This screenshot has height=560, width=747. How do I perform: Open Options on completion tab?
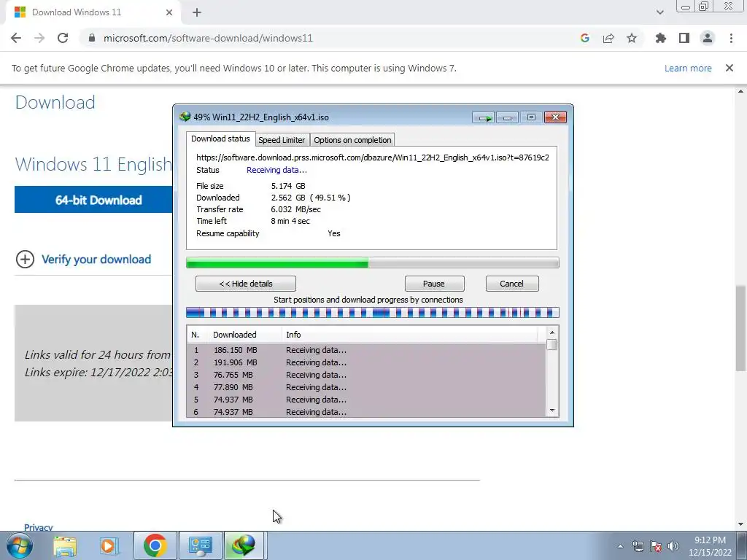[352, 140]
